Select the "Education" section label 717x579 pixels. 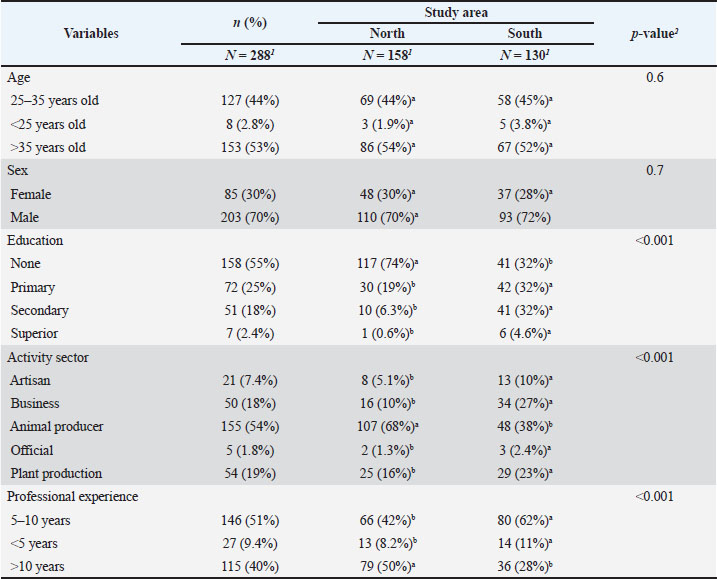coord(35,240)
